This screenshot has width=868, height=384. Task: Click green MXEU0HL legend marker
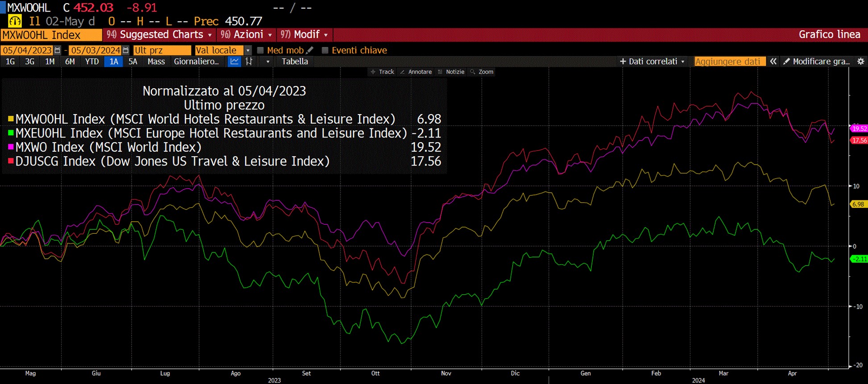11,133
